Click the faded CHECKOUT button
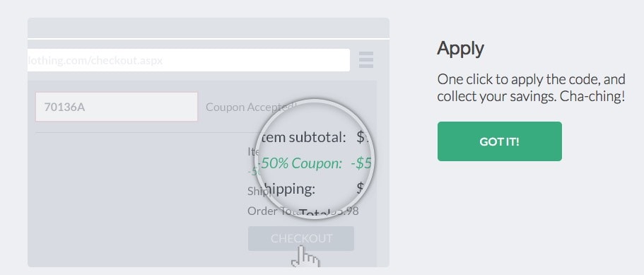This screenshot has width=644, height=275. pyautogui.click(x=301, y=238)
